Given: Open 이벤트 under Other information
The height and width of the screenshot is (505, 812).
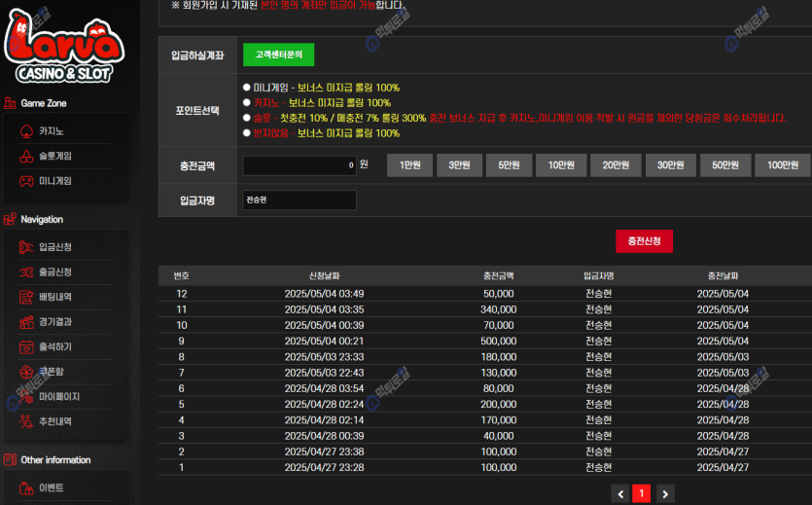Looking at the screenshot, I should click(51, 487).
